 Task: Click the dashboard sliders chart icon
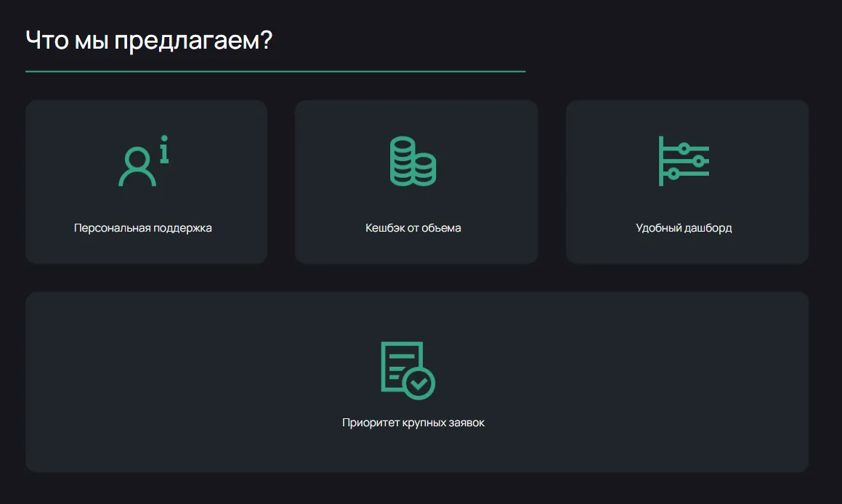click(684, 161)
